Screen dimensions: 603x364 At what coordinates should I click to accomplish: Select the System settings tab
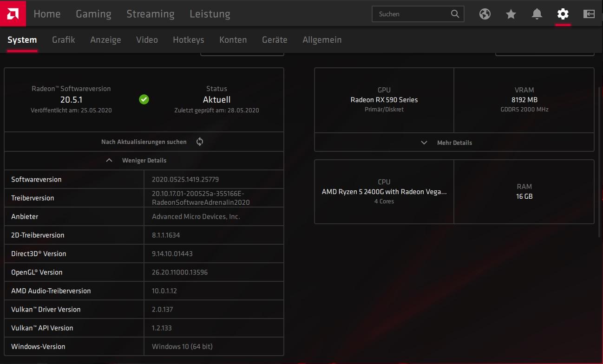click(x=22, y=40)
